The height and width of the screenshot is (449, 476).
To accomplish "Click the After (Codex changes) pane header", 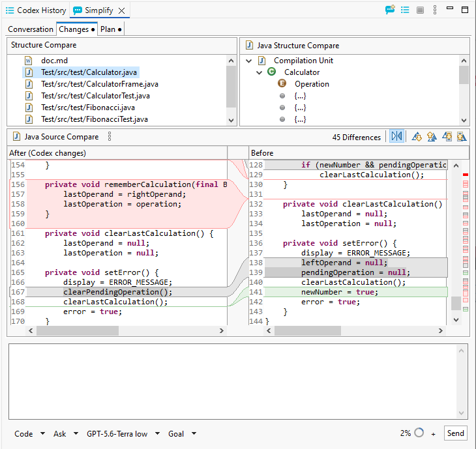I will click(117, 153).
